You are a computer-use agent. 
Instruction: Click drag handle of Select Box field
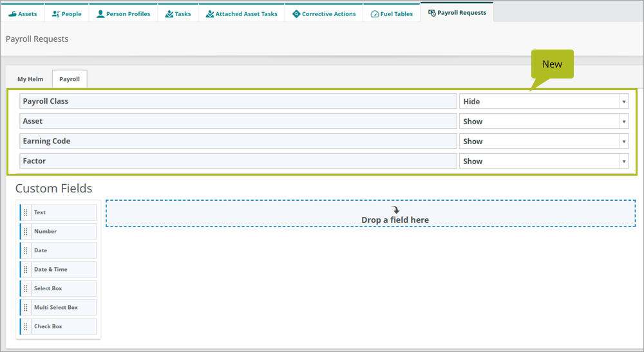click(26, 288)
